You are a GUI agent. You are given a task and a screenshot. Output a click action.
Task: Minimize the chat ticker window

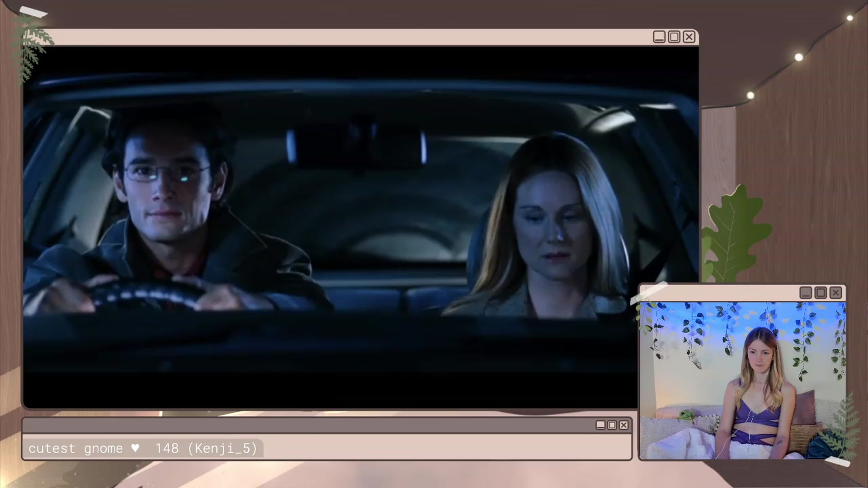tap(600, 425)
